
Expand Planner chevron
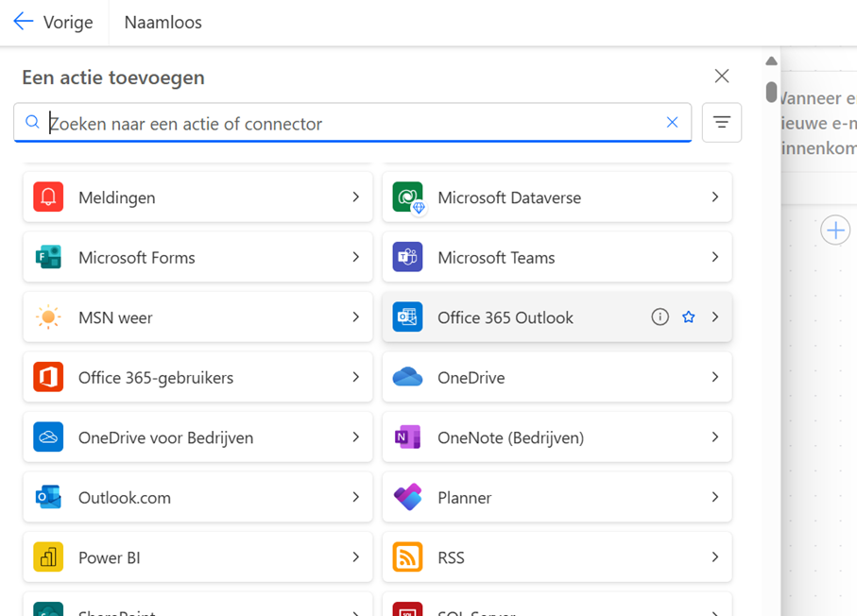point(715,497)
